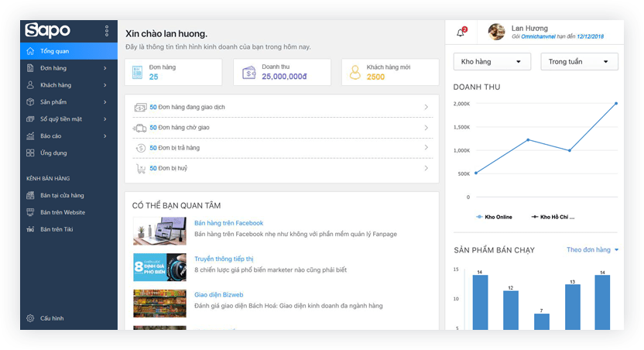
Task: Click the Facebook article thumbnail
Action: tap(159, 231)
